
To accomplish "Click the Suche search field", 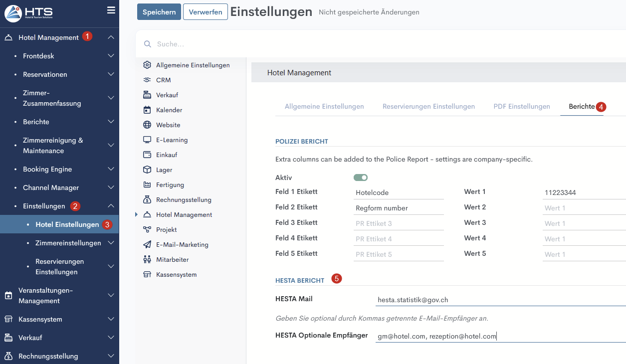I will tap(349, 44).
